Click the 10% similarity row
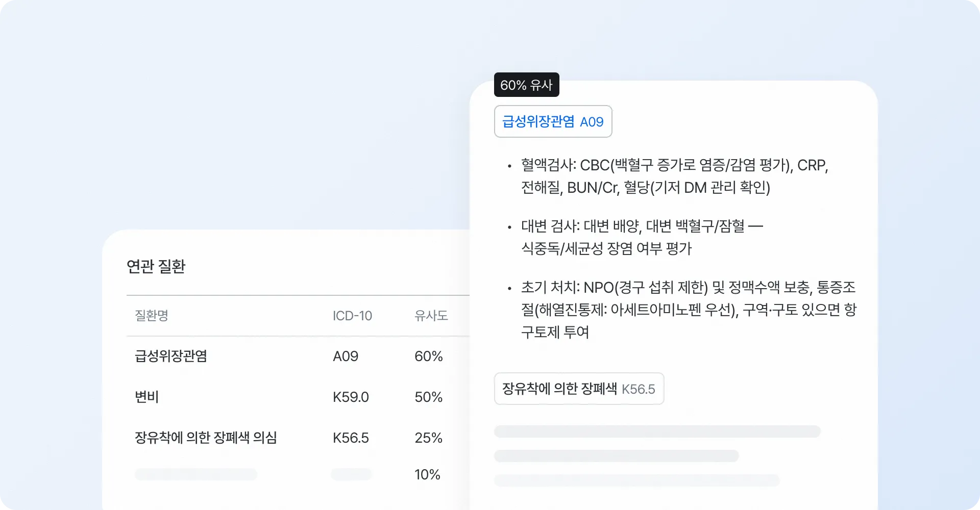The width and height of the screenshot is (980, 510). click(x=428, y=474)
